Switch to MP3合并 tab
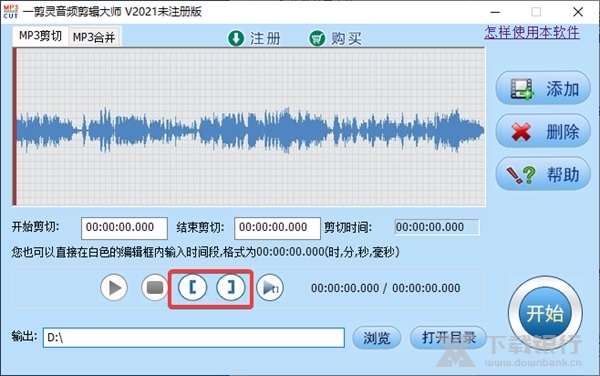The image size is (600, 376). (94, 37)
